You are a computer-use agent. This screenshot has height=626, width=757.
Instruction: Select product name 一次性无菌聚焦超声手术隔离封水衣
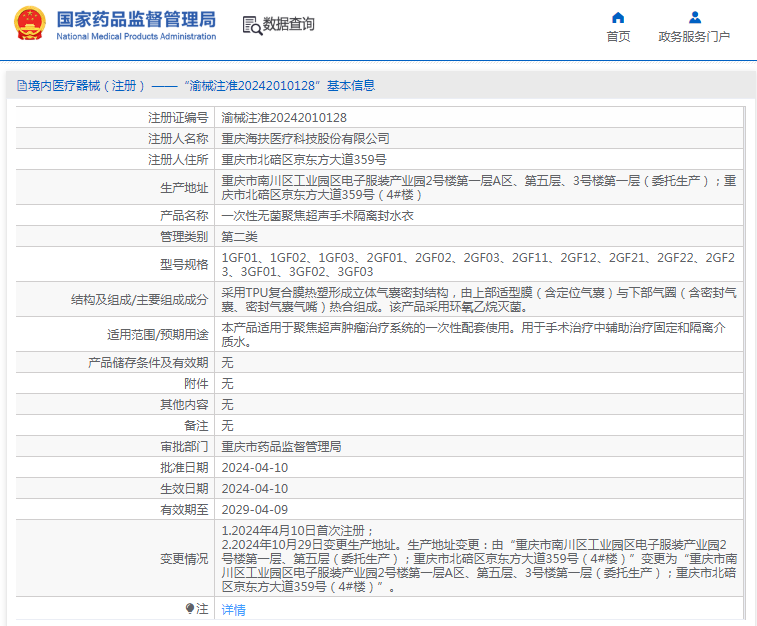click(317, 215)
